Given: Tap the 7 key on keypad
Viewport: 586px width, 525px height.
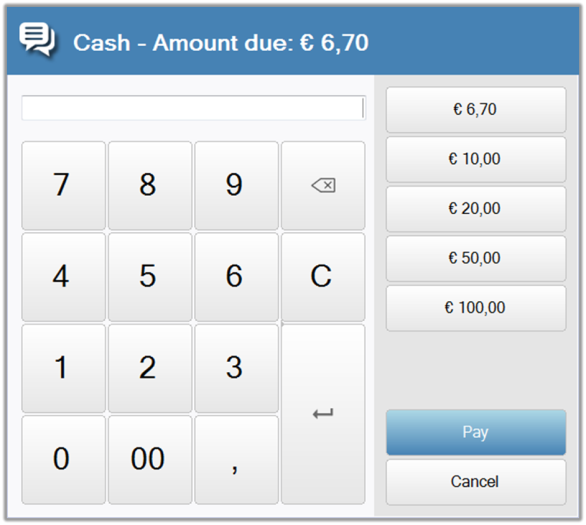Looking at the screenshot, I should pos(64,185).
